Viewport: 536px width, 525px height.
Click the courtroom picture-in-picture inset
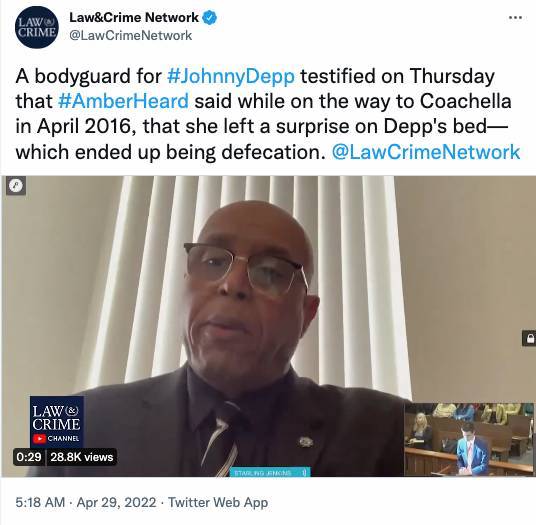pos(468,439)
